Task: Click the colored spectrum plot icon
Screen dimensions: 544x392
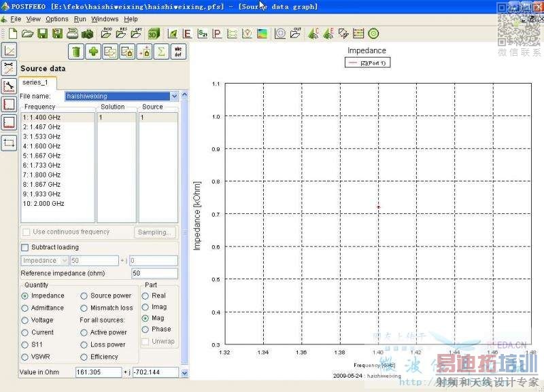Action: point(262,33)
